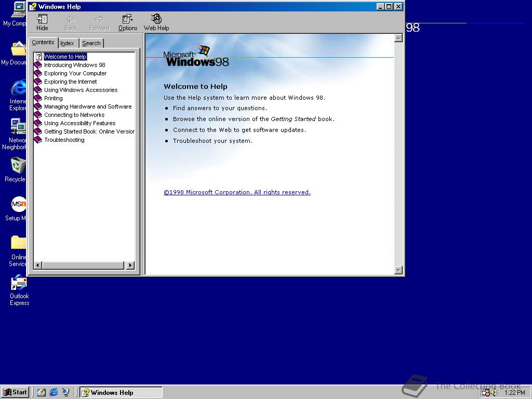532x399 pixels.
Task: Open the Exploring Your Computer book
Action: pyautogui.click(x=75, y=73)
